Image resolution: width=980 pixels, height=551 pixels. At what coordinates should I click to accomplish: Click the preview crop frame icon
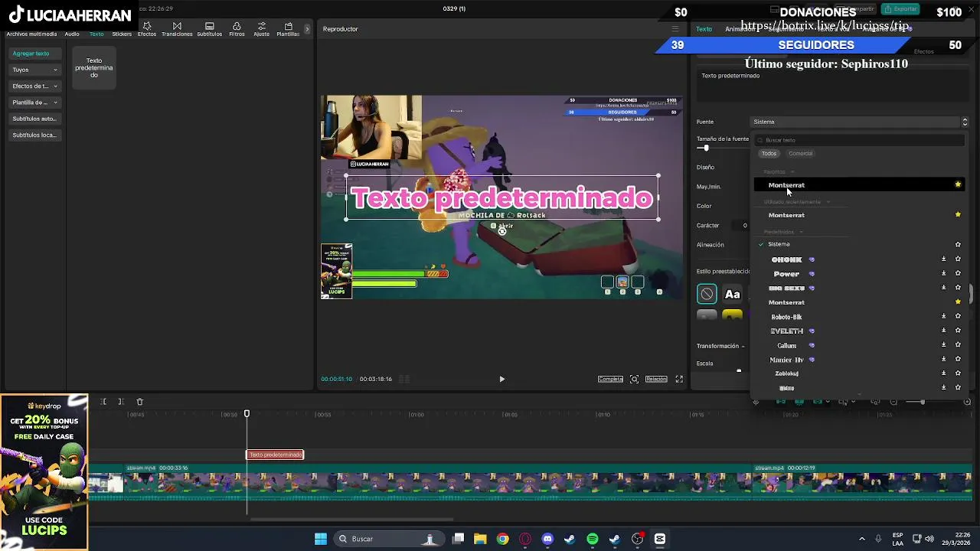[634, 379]
